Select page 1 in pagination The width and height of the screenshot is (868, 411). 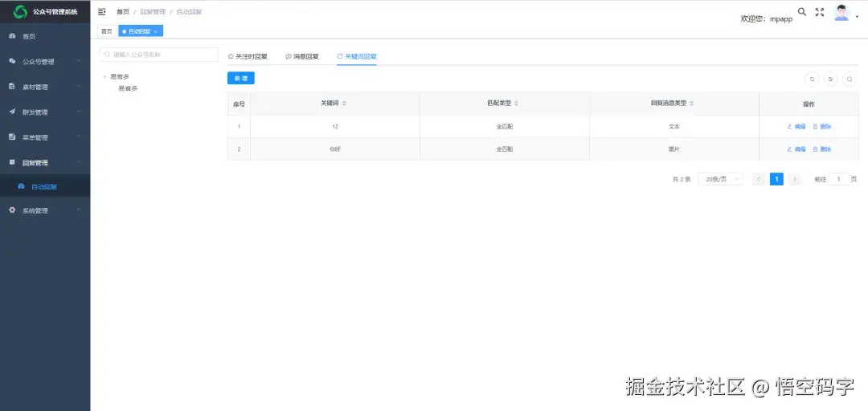776,179
